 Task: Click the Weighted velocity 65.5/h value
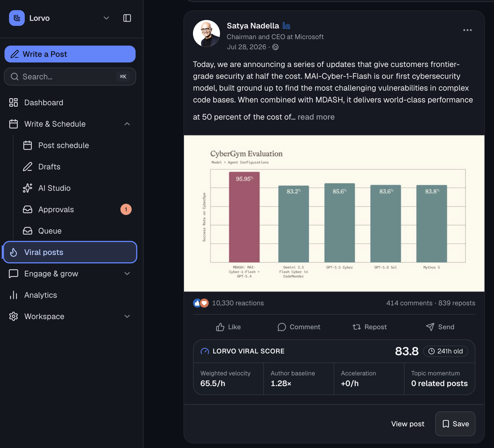(x=213, y=383)
